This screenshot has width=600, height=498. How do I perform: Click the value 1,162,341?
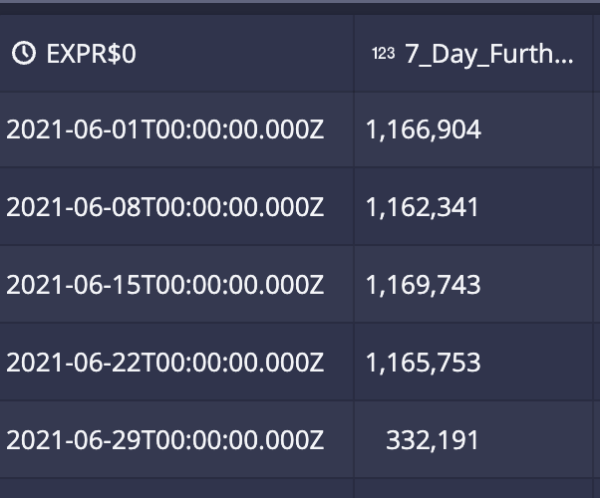pyautogui.click(x=422, y=207)
